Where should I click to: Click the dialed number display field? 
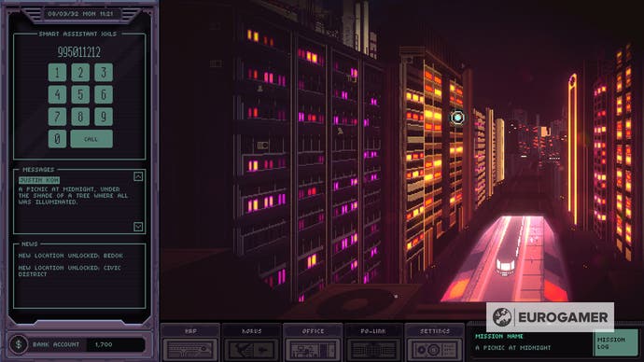(x=78, y=51)
